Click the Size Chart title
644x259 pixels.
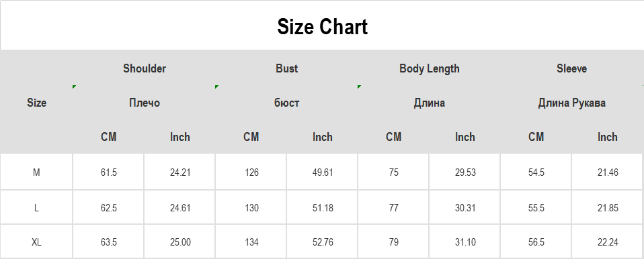pos(322,27)
